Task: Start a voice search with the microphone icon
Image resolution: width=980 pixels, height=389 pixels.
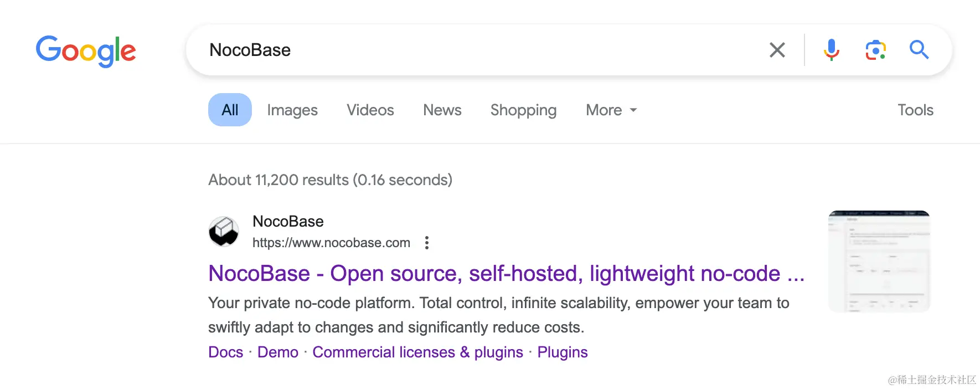Action: pos(831,50)
